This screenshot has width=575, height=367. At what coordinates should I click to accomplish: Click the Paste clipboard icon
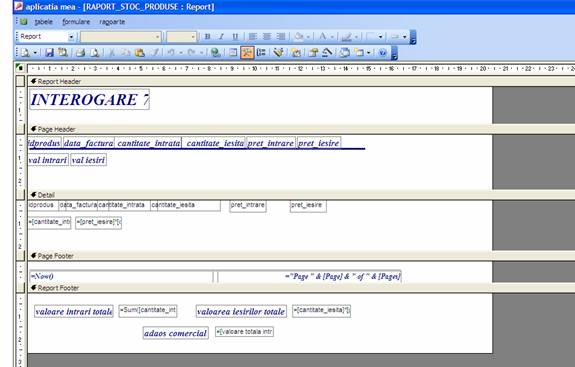pyautogui.click(x=140, y=53)
